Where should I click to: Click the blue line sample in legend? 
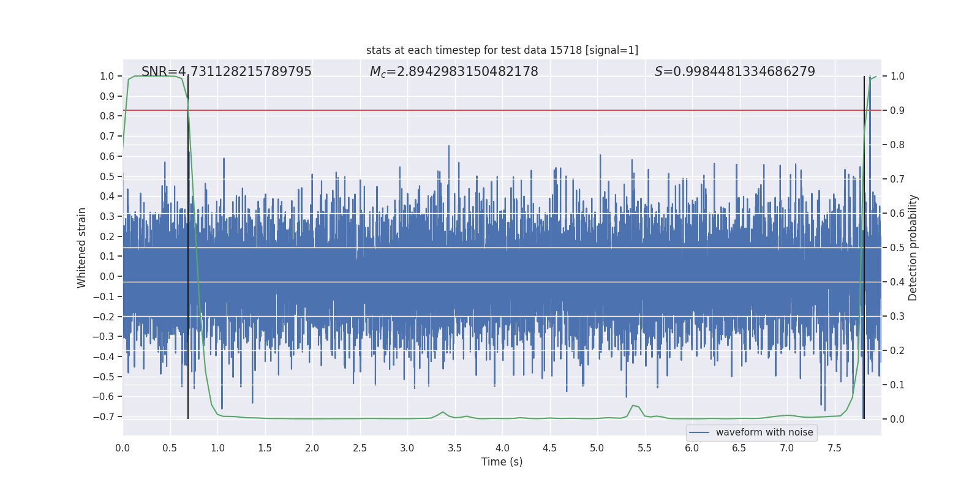(699, 432)
